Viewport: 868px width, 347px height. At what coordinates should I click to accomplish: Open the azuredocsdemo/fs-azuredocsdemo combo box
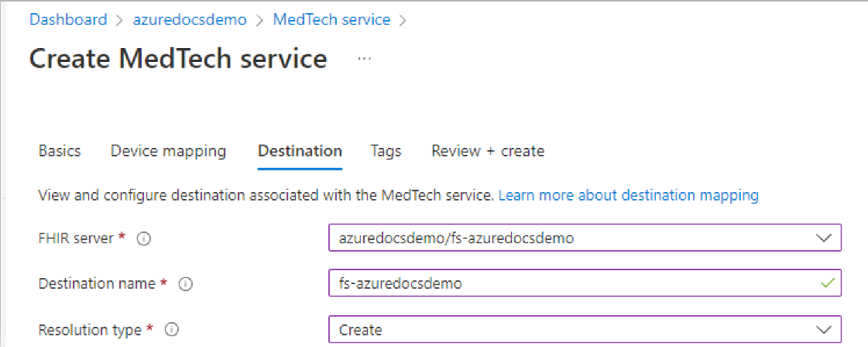[x=585, y=238]
